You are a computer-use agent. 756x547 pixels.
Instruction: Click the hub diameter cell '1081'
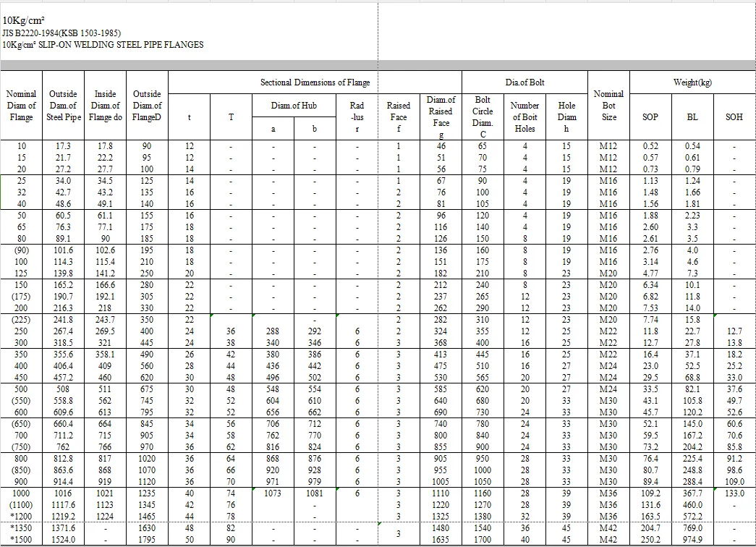click(315, 493)
